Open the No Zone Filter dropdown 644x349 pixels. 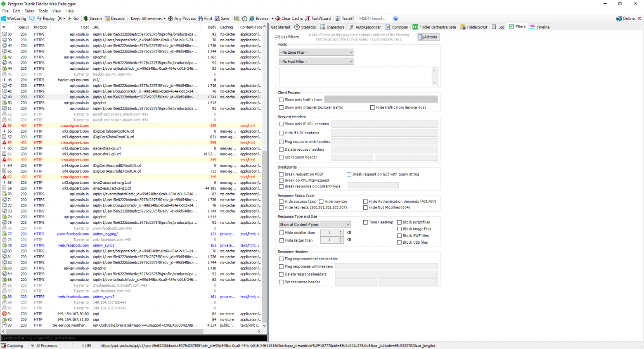(x=316, y=52)
